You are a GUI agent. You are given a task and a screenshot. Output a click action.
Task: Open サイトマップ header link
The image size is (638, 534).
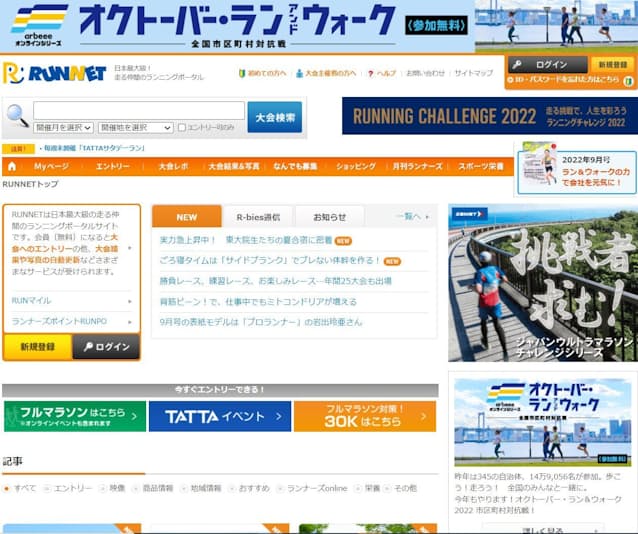[474, 74]
